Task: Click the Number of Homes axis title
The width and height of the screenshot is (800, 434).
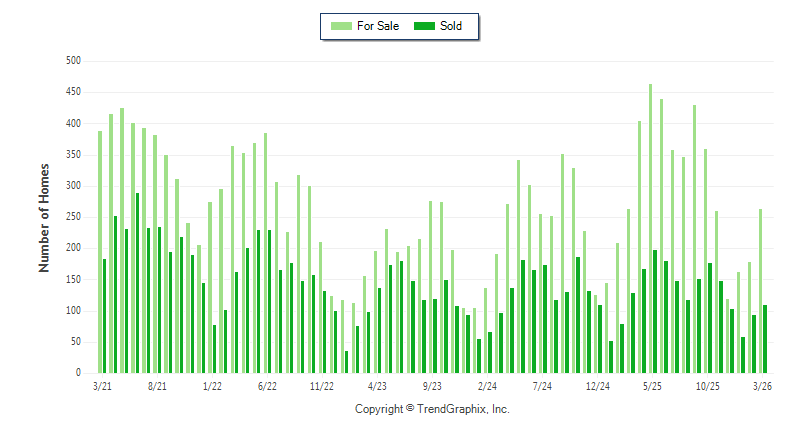Action: coord(44,217)
